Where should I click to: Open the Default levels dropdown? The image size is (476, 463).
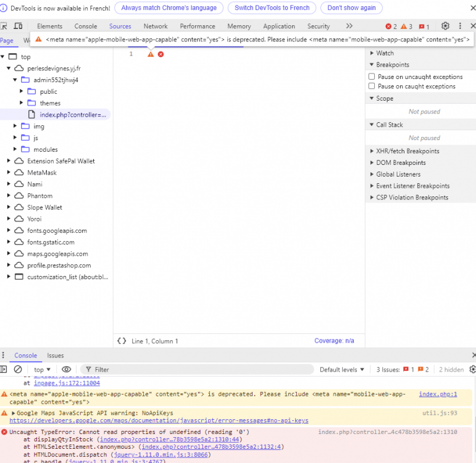pyautogui.click(x=342, y=370)
